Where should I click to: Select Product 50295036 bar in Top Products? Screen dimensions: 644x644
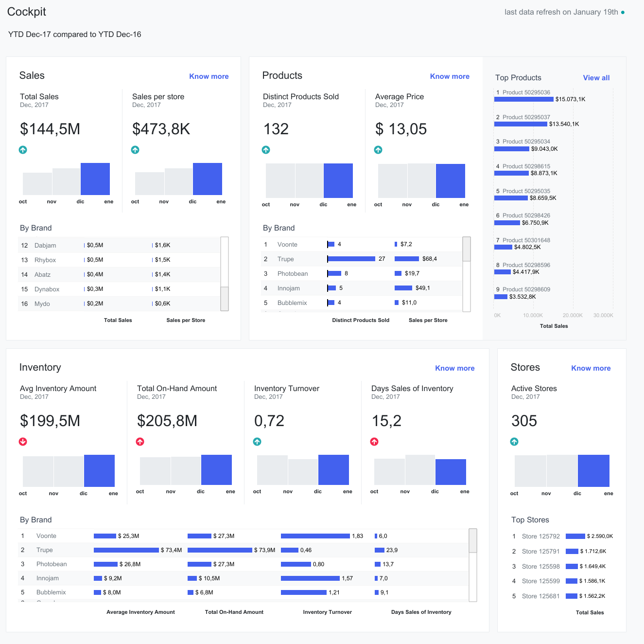pyautogui.click(x=523, y=99)
